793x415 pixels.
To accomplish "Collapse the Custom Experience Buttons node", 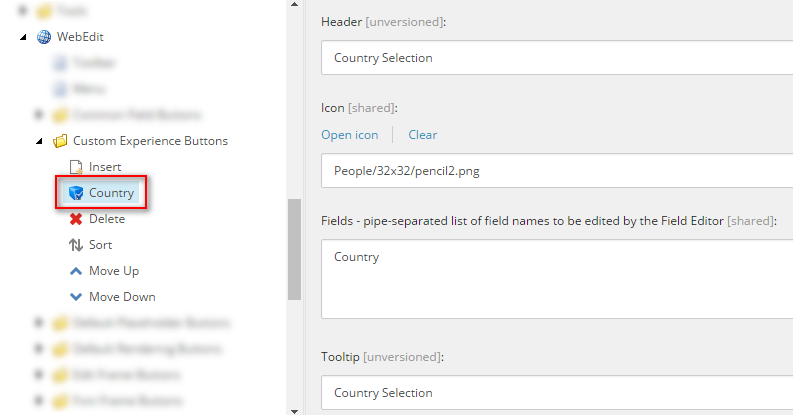I will 39,142.
